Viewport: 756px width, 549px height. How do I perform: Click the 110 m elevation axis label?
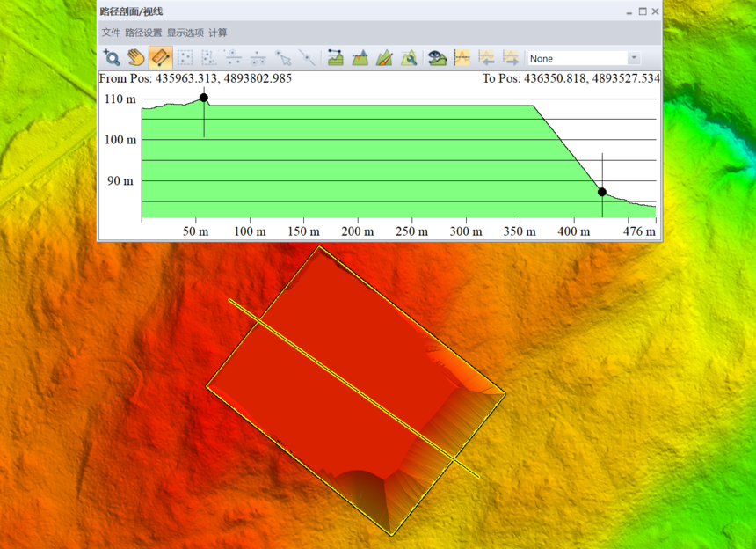click(120, 99)
